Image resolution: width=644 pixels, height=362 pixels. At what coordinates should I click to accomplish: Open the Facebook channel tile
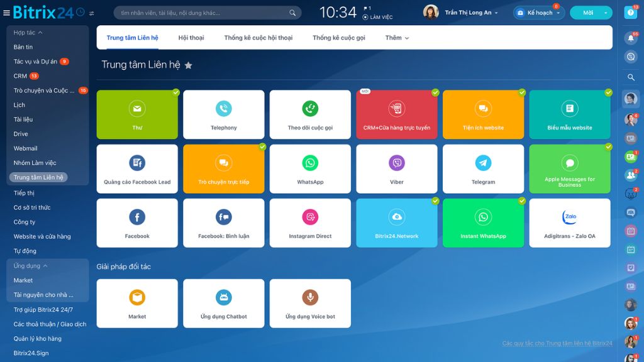(137, 223)
